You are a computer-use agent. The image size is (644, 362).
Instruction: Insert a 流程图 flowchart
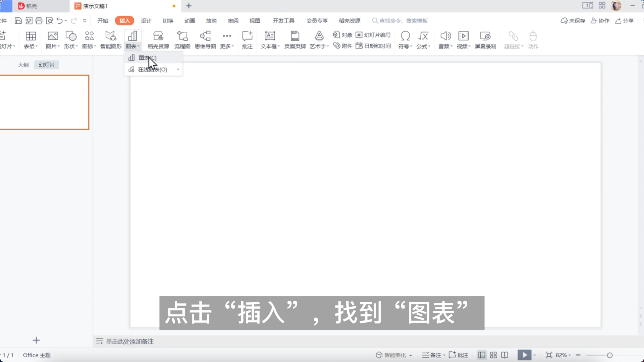[182, 40]
